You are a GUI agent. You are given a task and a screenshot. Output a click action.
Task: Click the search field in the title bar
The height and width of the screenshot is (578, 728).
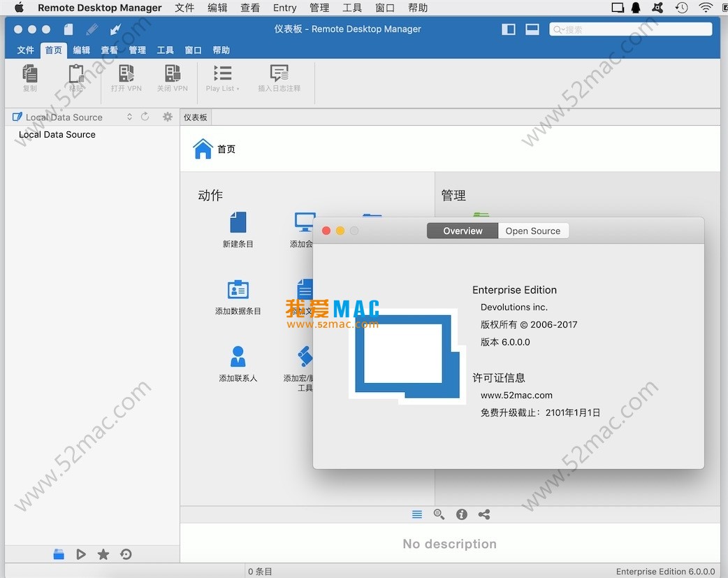point(631,29)
